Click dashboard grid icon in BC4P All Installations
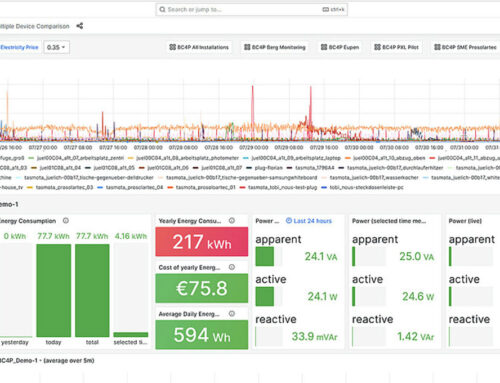The image size is (500, 383). (x=172, y=47)
